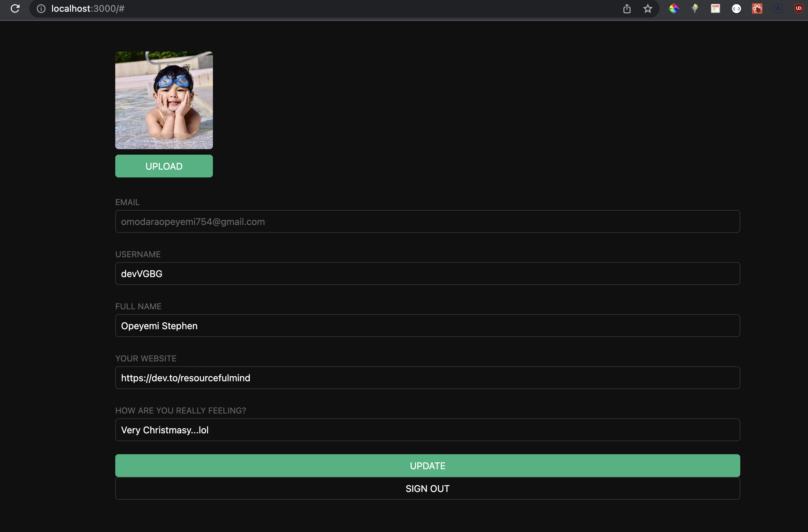Bookmark the page using the star icon
Viewport: 808px width, 532px height.
tap(648, 8)
